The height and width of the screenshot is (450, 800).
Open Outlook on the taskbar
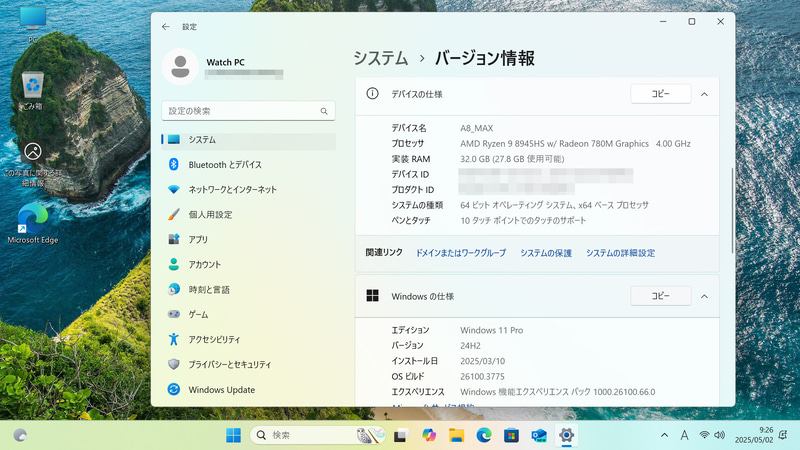539,435
